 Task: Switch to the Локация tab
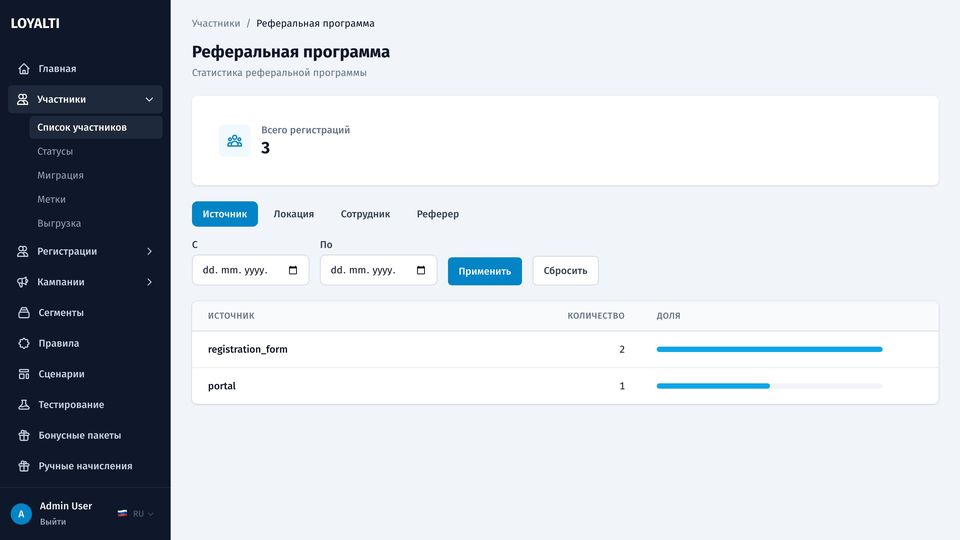coord(294,214)
